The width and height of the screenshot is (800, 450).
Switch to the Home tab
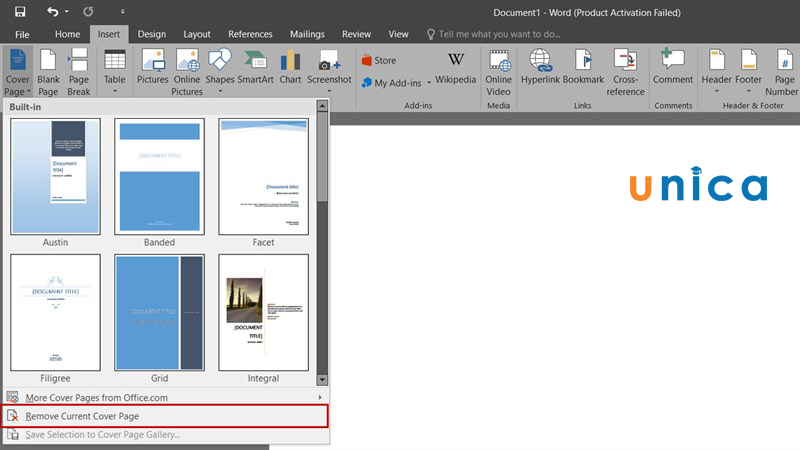[x=67, y=34]
